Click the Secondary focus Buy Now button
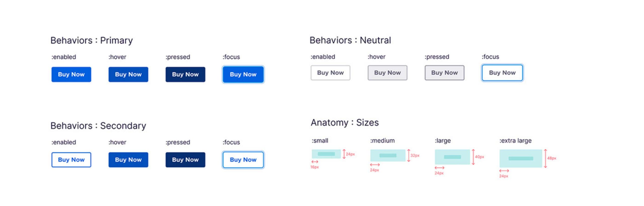 point(243,160)
